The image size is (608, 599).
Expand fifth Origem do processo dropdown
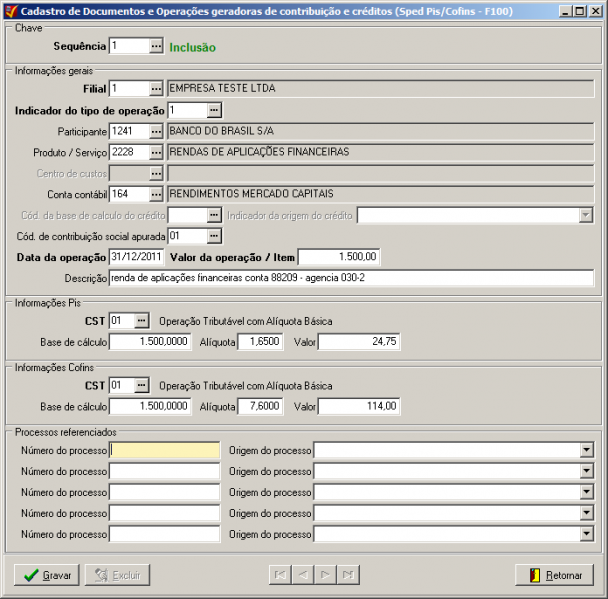pyautogui.click(x=587, y=534)
